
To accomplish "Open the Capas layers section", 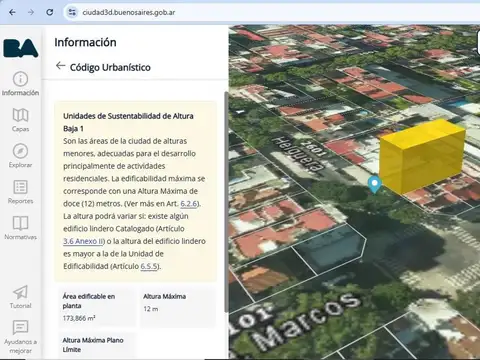I will tap(20, 120).
